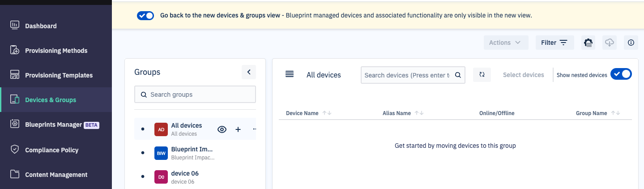This screenshot has width=644, height=189.
Task: Add subgroup with plus on All devices
Action: pyautogui.click(x=238, y=129)
